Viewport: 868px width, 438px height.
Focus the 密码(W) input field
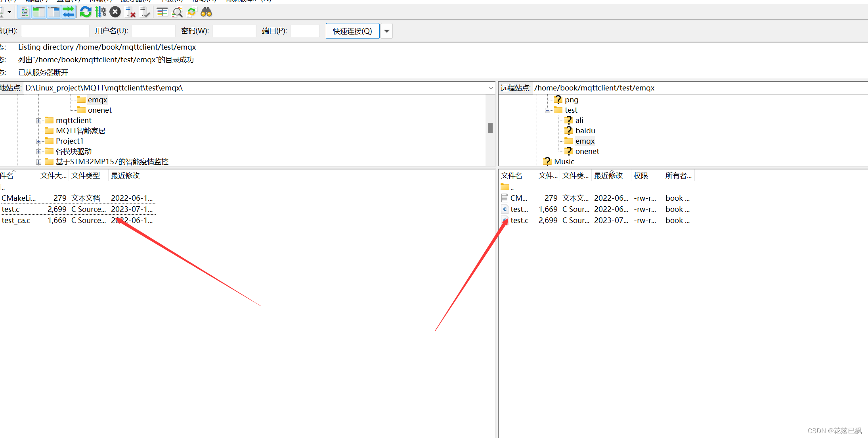pos(234,31)
